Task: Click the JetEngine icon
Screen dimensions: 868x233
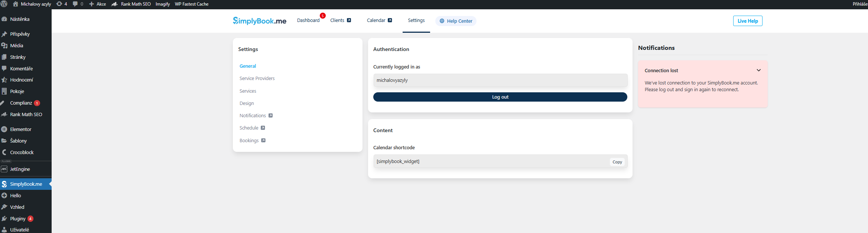Action: [4, 169]
